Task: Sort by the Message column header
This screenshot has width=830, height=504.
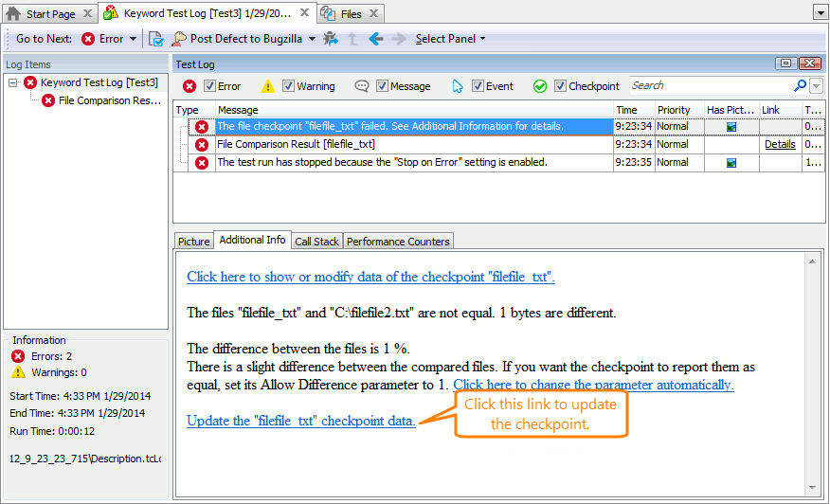Action: coord(414,110)
